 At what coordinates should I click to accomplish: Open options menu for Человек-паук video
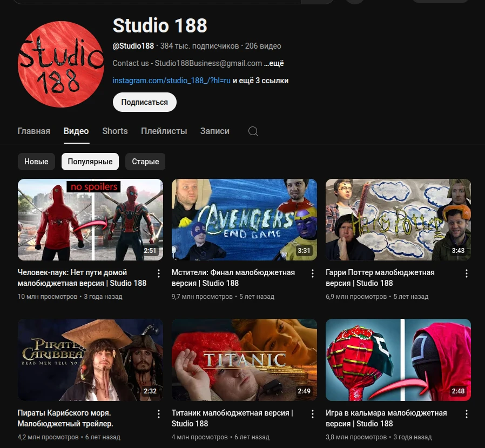click(x=159, y=273)
